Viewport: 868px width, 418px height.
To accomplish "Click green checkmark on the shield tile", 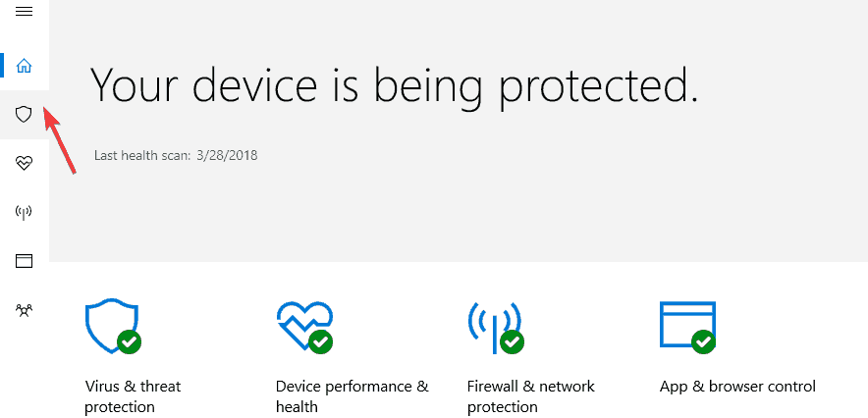I will pos(129,341).
